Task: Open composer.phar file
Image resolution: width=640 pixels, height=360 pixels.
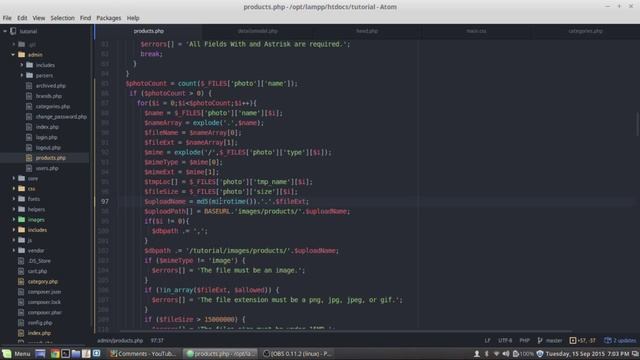Action: [x=44, y=312]
